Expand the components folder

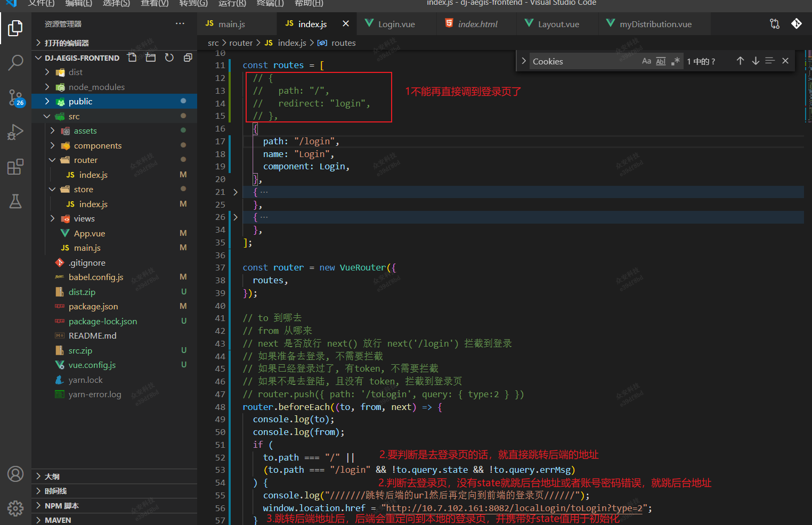[x=52, y=145]
